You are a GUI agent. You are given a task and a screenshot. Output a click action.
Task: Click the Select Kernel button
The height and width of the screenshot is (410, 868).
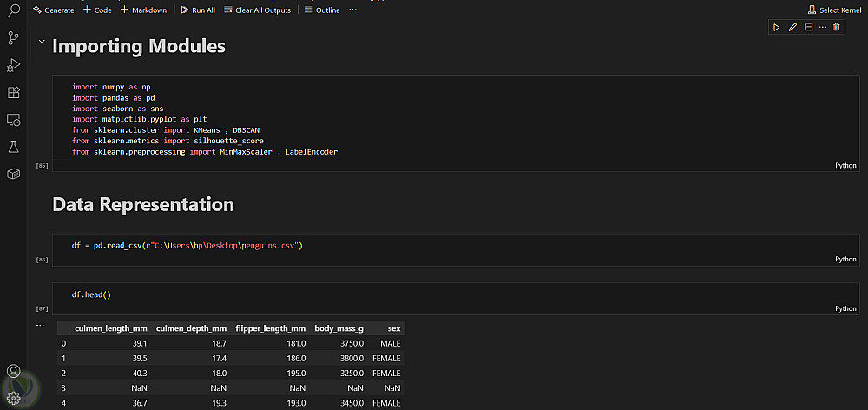tap(834, 10)
